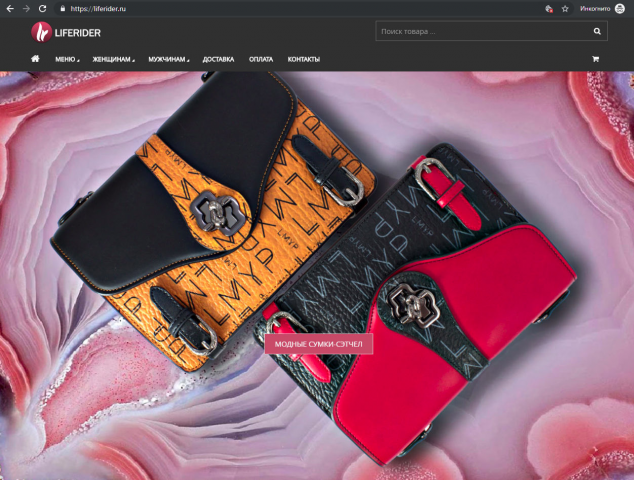Screen dimensions: 634x480
Task: Click the padlock icon in the address bar
Action: click(x=62, y=8)
